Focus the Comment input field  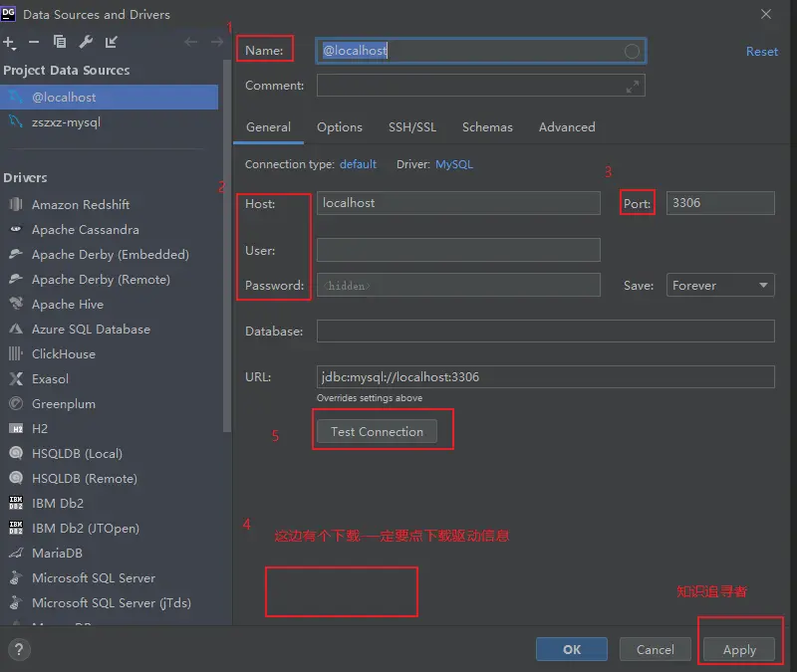coord(481,86)
